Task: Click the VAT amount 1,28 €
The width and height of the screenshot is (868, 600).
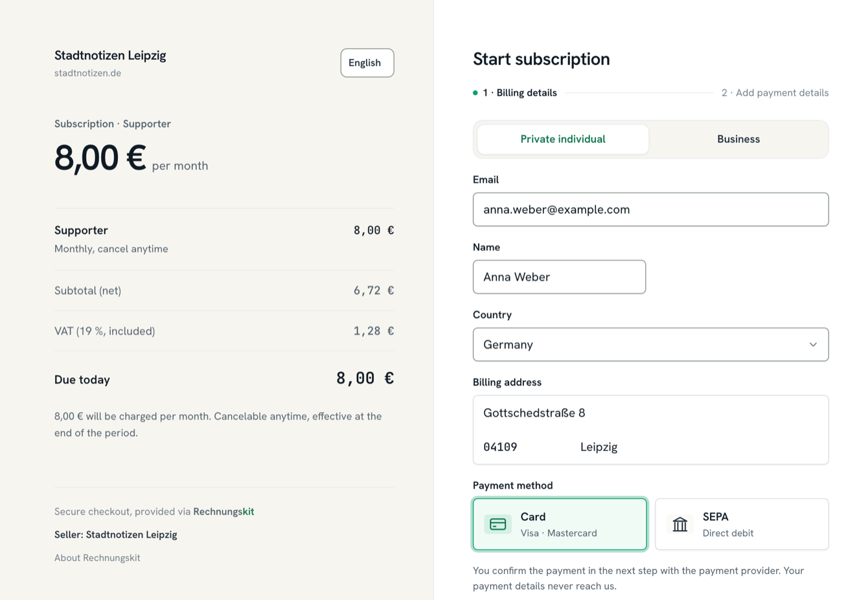Action: coord(374,331)
